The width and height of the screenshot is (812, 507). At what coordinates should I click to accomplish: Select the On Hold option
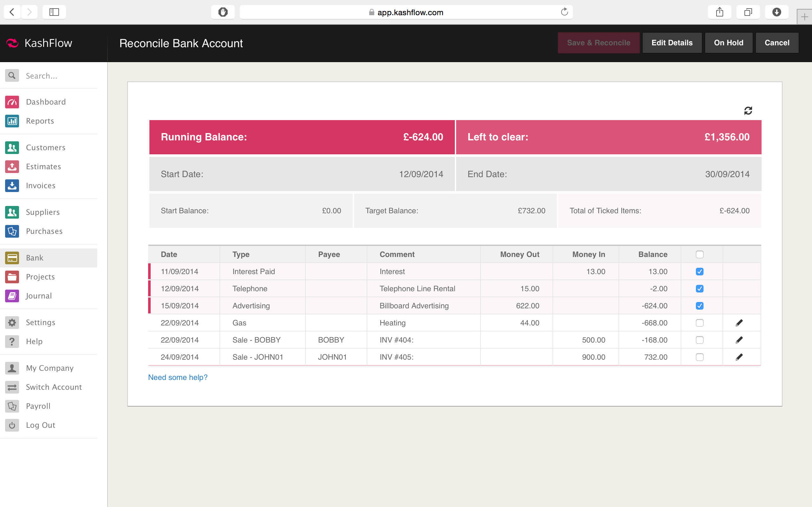click(x=728, y=42)
